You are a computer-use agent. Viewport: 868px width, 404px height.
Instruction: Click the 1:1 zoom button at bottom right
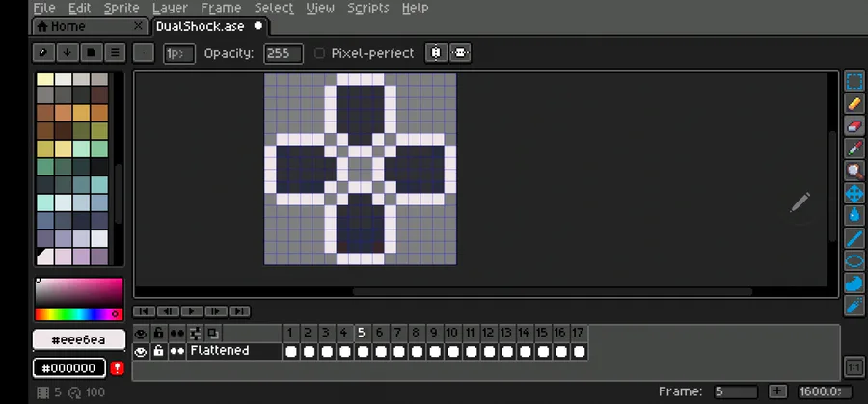[x=854, y=367]
